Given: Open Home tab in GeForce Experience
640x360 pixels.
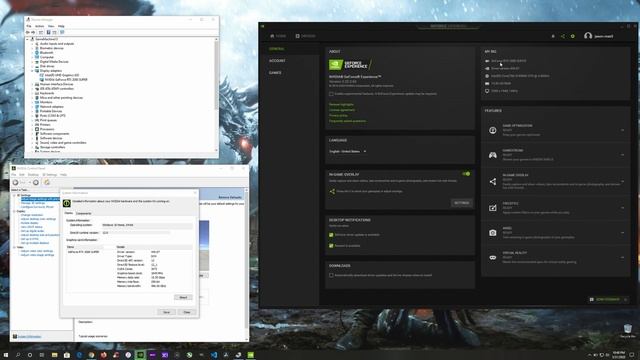Looking at the screenshot, I should 278,36.
